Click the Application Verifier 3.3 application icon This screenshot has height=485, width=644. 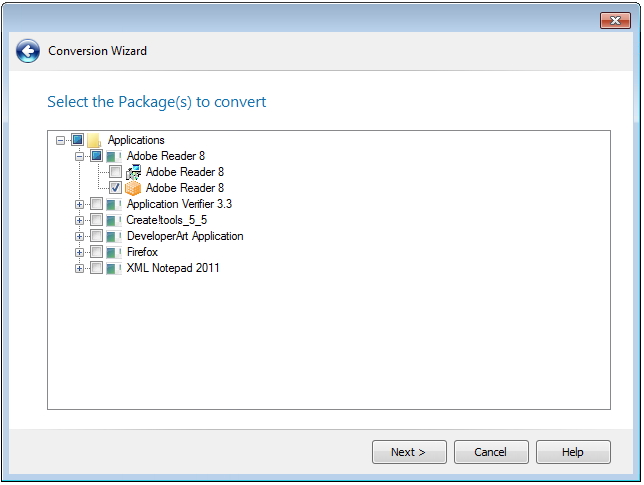tap(114, 205)
